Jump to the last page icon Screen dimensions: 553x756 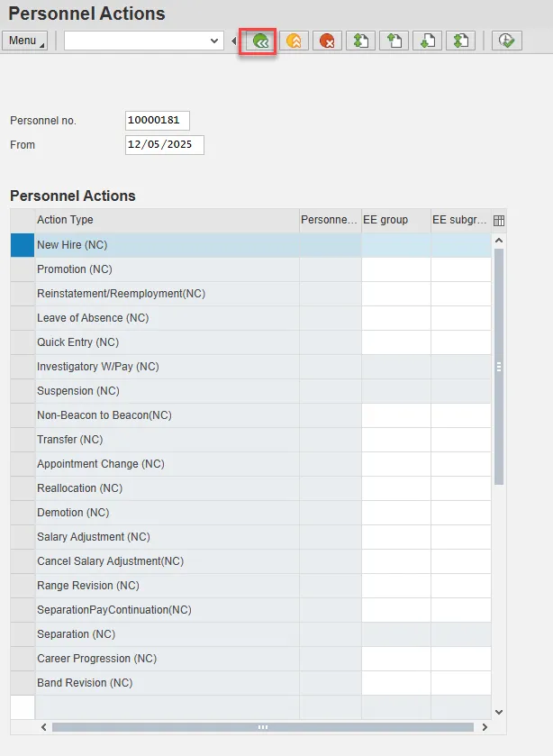pos(461,41)
